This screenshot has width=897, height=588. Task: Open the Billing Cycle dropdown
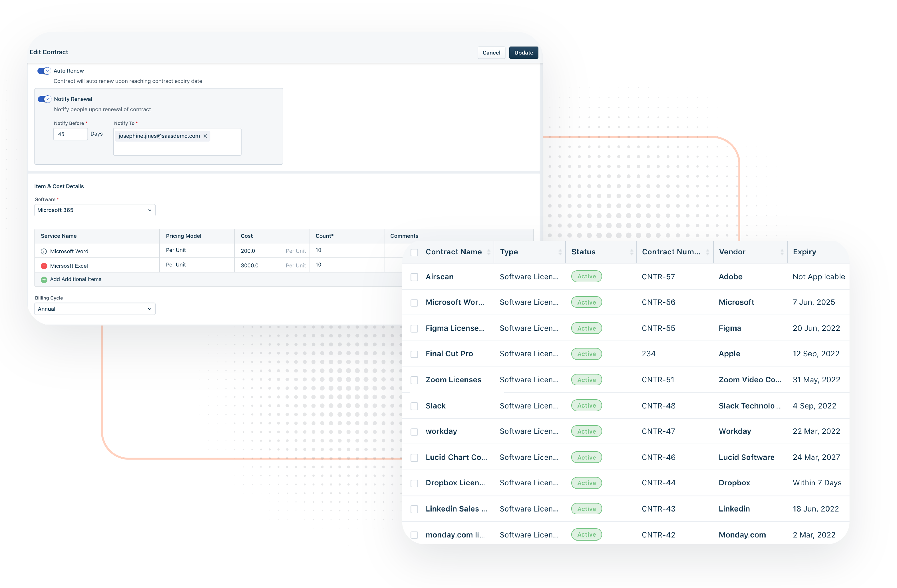(x=94, y=309)
